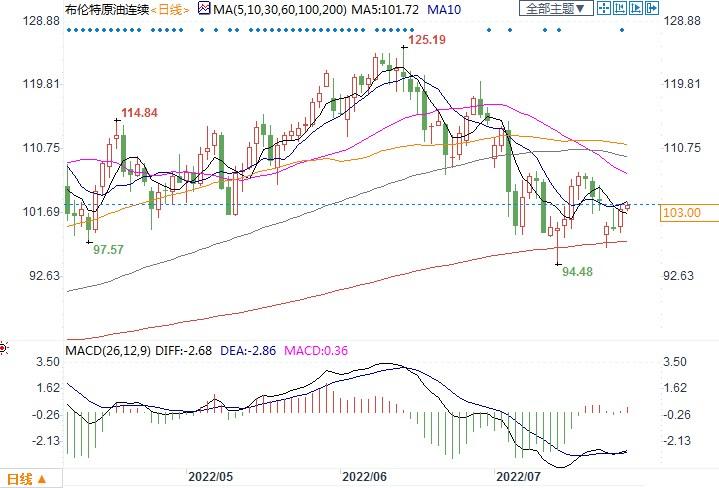Open MACD(26,12,9) indicator settings
Image resolution: width=719 pixels, height=488 pixels.
pos(108,351)
